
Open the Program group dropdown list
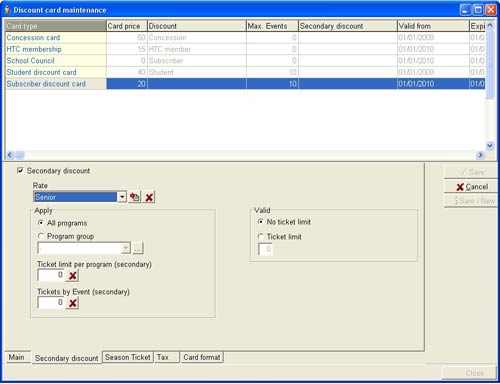pos(126,248)
